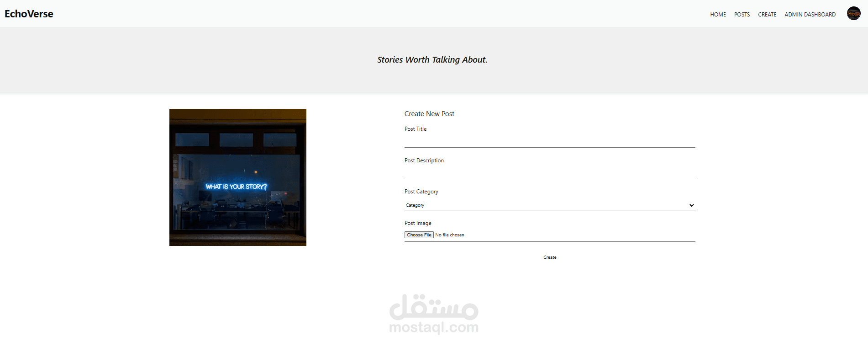Click 'No file chosen' text

click(450, 235)
